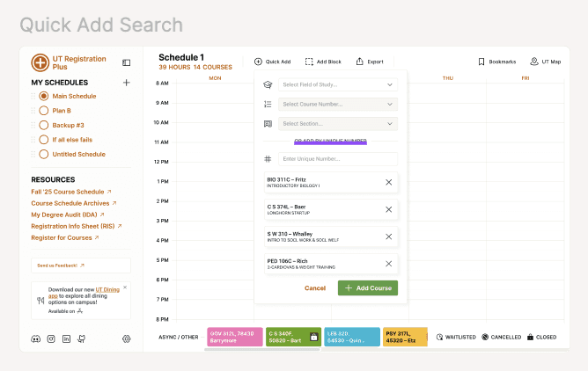Select the Untitled Schedule radio button
This screenshot has height=371, width=588.
tap(44, 154)
